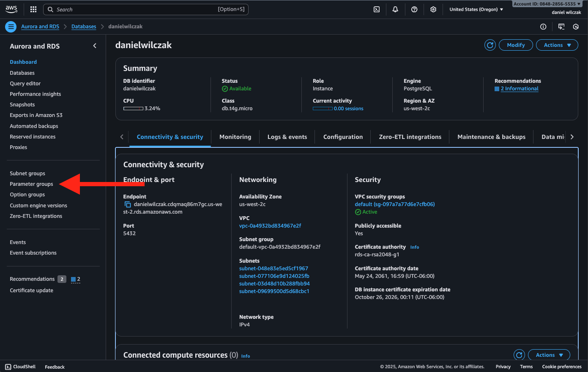Toggle the hamburger navigation menu

(11, 27)
